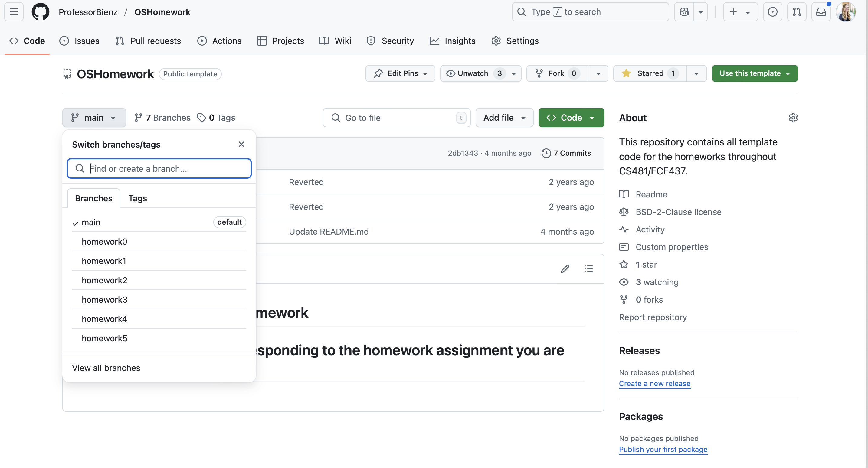
Task: Open the notifications inbox icon
Action: [x=821, y=12]
